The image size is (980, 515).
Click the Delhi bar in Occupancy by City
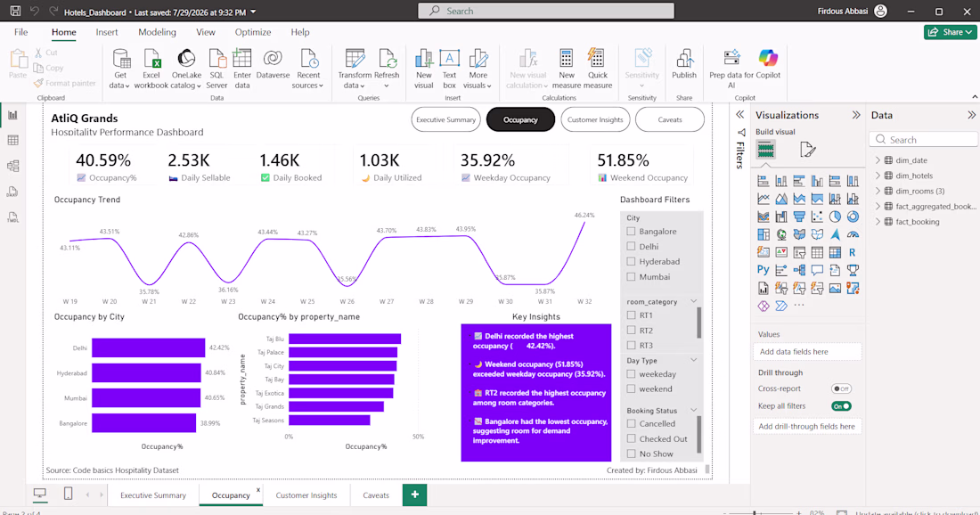[x=148, y=347]
